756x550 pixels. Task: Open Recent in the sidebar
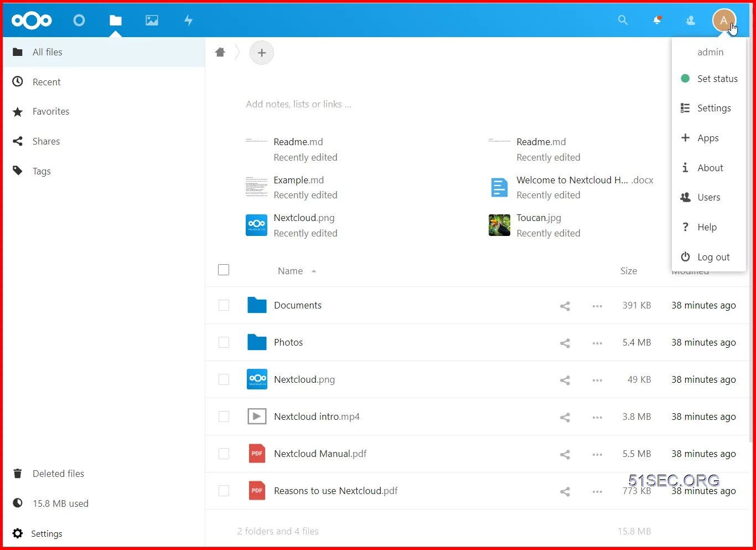(104, 82)
